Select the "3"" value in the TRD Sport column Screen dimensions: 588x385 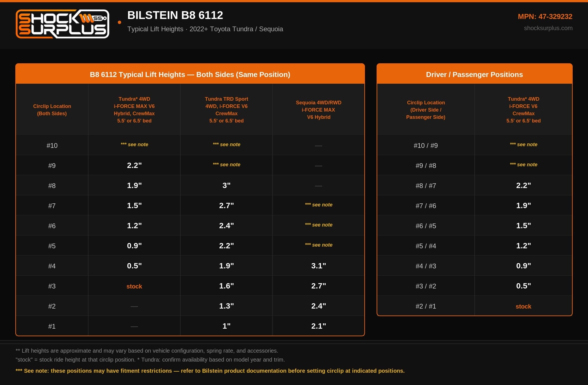pos(226,186)
